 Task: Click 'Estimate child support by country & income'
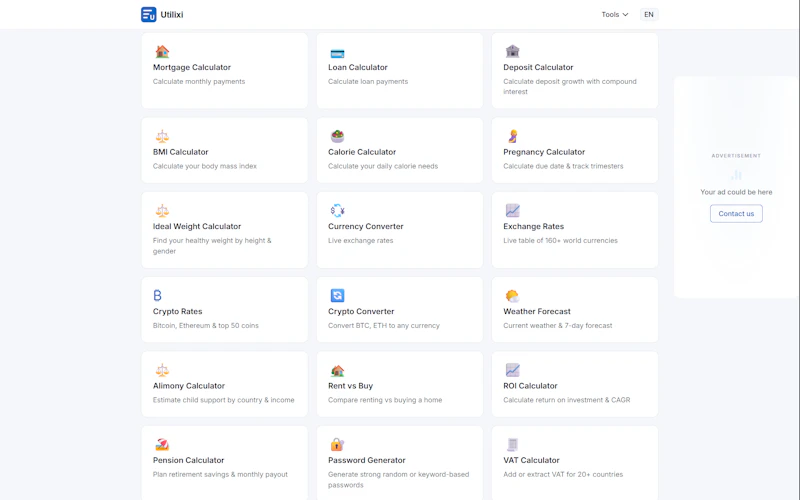[x=223, y=400]
